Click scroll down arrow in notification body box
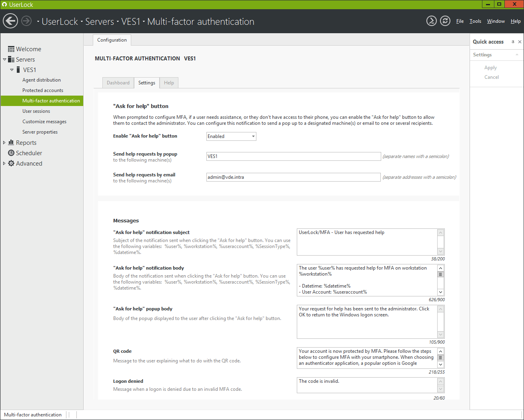 440,292
